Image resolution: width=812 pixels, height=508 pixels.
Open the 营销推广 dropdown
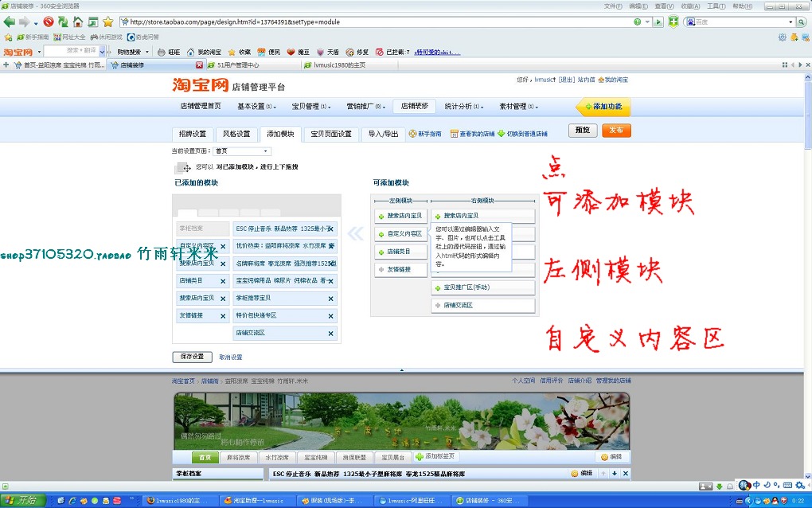365,106
